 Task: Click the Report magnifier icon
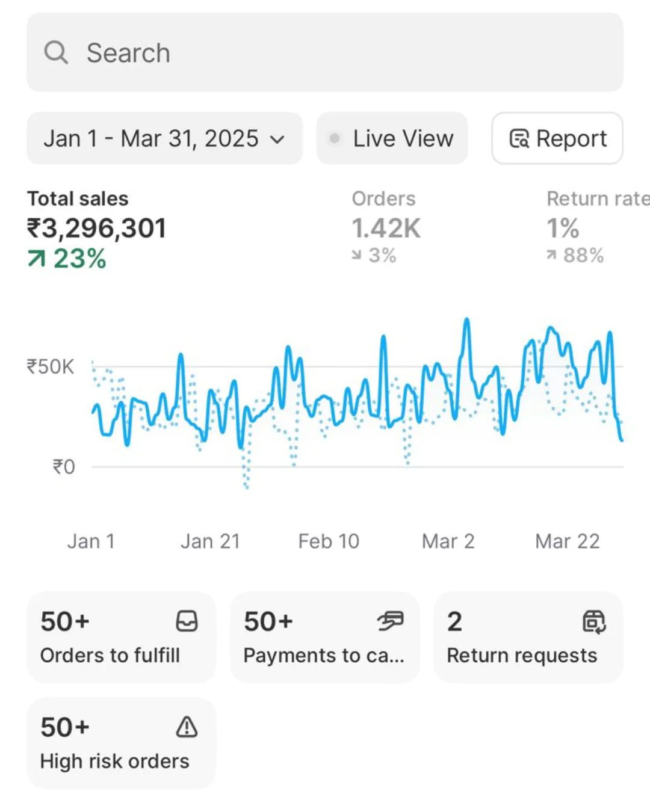click(519, 139)
